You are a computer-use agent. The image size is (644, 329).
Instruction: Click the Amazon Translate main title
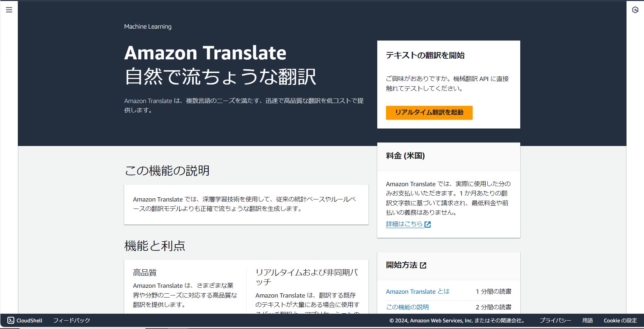tap(205, 53)
